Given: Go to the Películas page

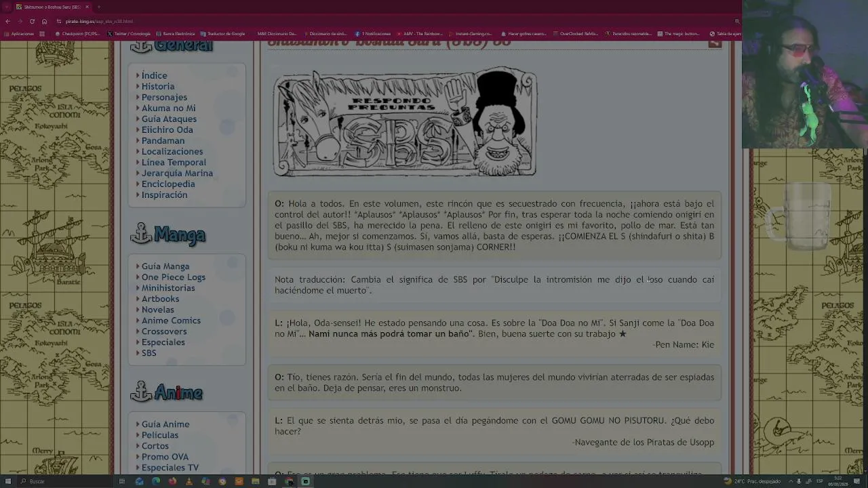Looking at the screenshot, I should 160,435.
